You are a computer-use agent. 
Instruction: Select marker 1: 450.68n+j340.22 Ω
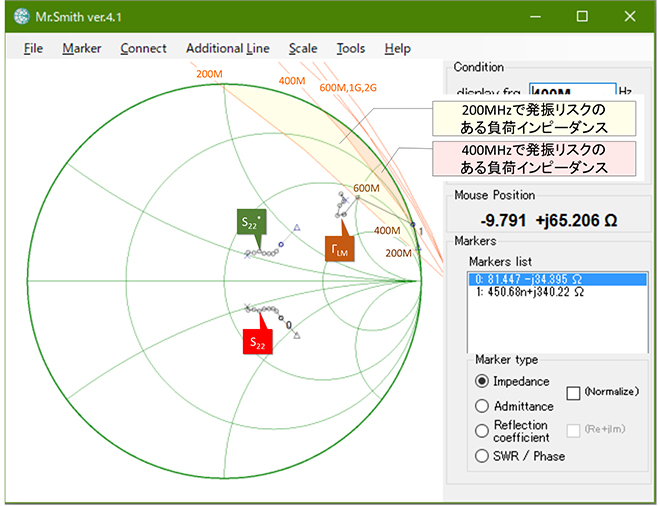point(557,292)
